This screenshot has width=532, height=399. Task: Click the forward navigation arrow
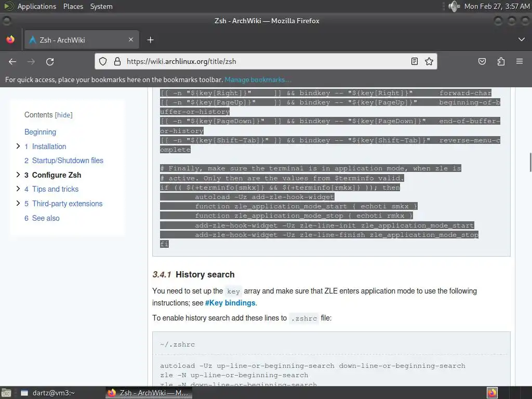tap(31, 61)
